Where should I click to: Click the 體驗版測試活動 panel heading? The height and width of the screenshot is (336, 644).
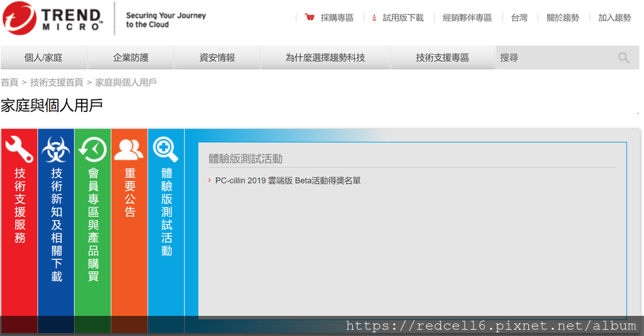[x=246, y=159]
